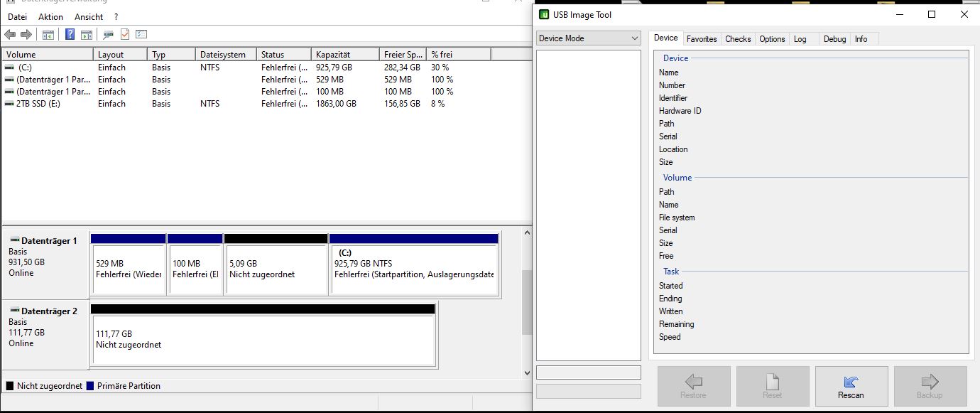This screenshot has width=980, height=413.
Task: Select the 100 MB partition block on Datenträger 1
Action: (x=195, y=264)
